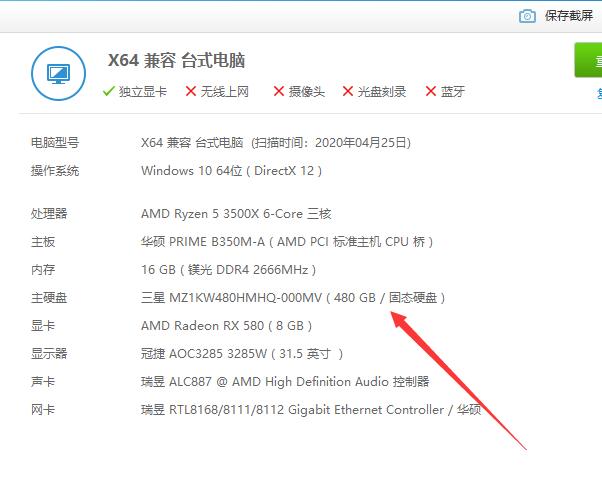Click the desktop computer monitor icon
Image resolution: width=602 pixels, height=500 pixels.
pyautogui.click(x=58, y=73)
